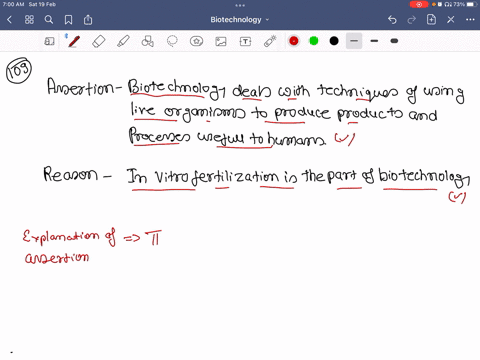
Task: Tap the multitasking three dots at top
Action: pyautogui.click(x=240, y=5)
